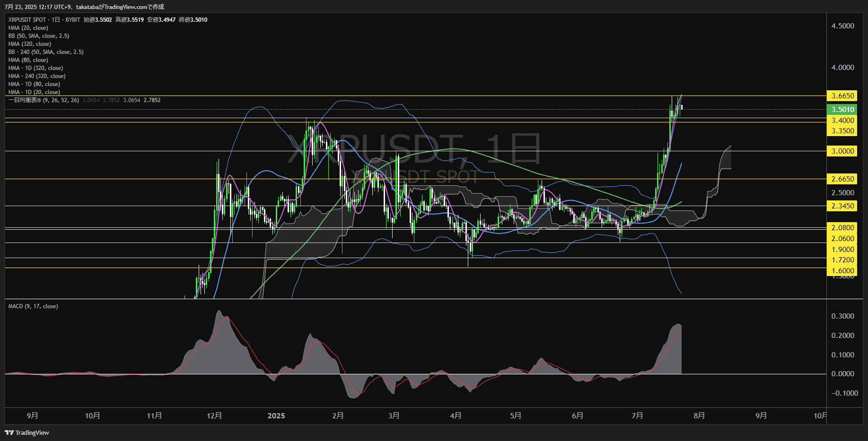Click the 1.6000 price level label

tap(842, 271)
